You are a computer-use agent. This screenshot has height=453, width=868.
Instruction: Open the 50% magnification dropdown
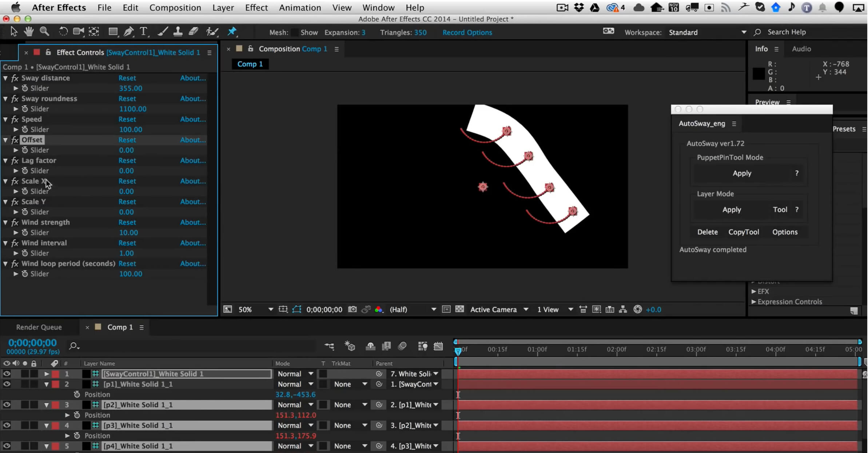click(255, 310)
